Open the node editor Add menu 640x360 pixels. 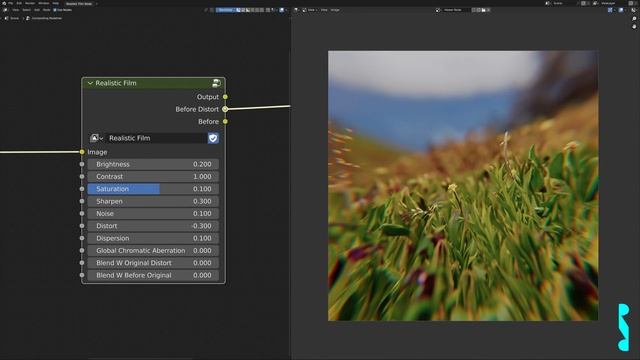(37, 10)
